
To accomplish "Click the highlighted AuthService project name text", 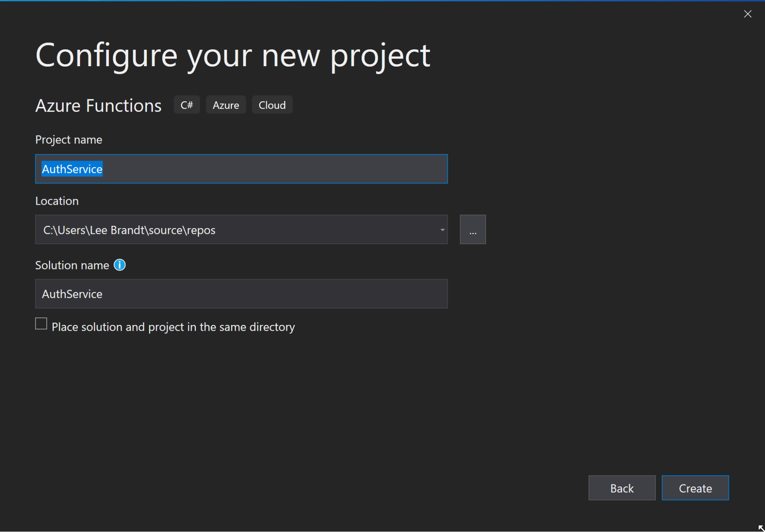I will coord(72,169).
